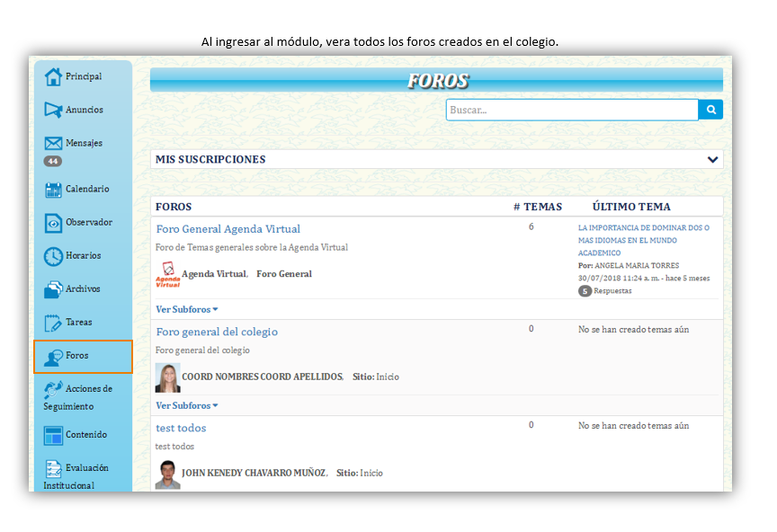The width and height of the screenshot is (777, 532).
Task: Click the Mensajes envelope icon
Action: point(53,143)
